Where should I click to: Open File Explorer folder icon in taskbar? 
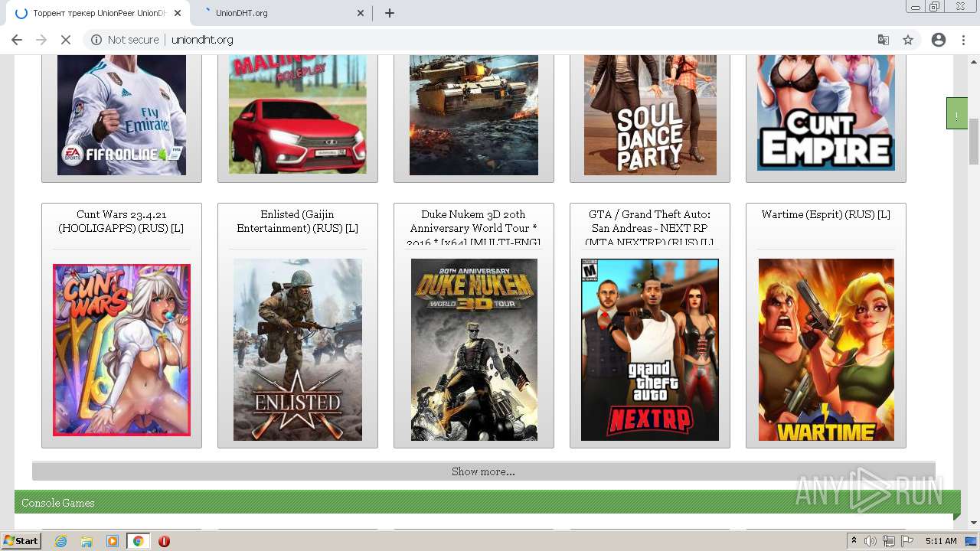point(87,541)
